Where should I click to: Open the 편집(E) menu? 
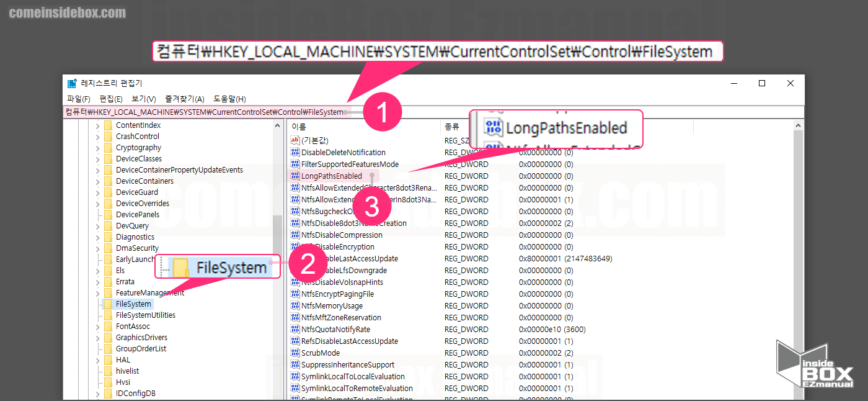pos(111,99)
